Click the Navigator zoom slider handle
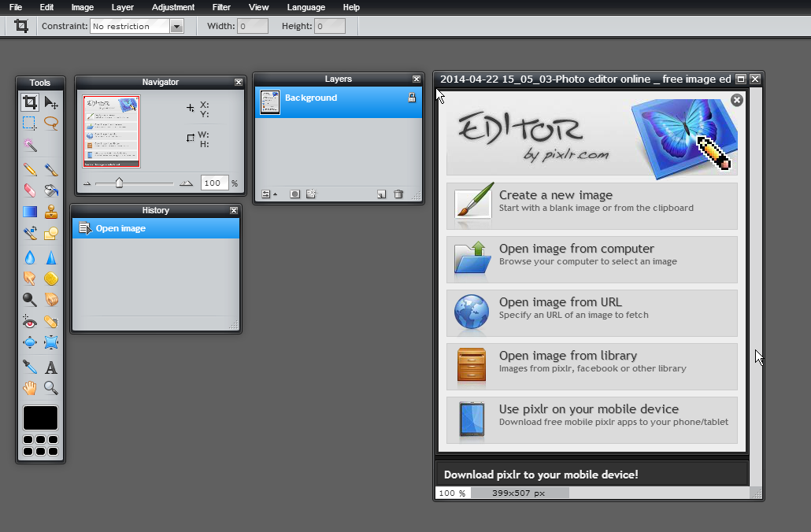Screen dimensions: 811x532 (x=120, y=183)
